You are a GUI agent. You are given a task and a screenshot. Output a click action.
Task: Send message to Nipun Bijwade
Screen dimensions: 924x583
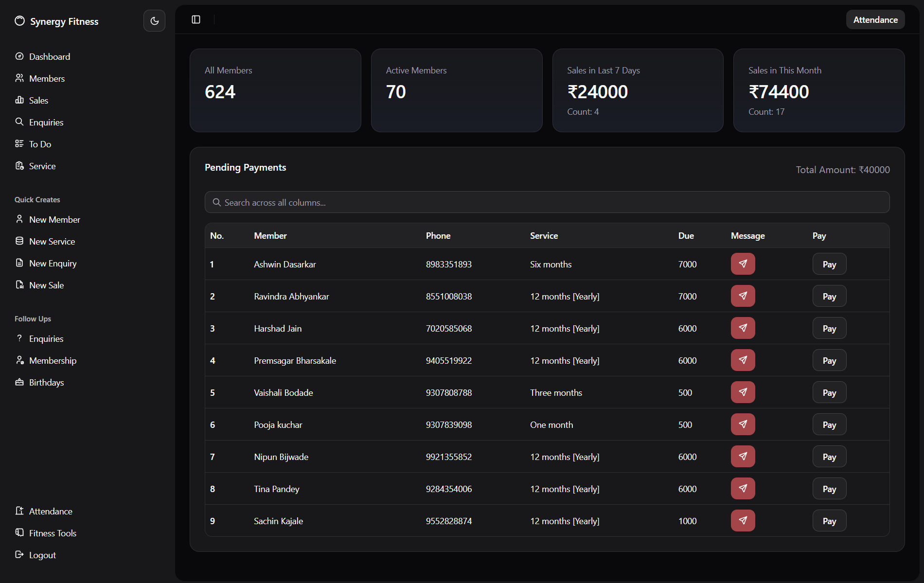pyautogui.click(x=743, y=457)
